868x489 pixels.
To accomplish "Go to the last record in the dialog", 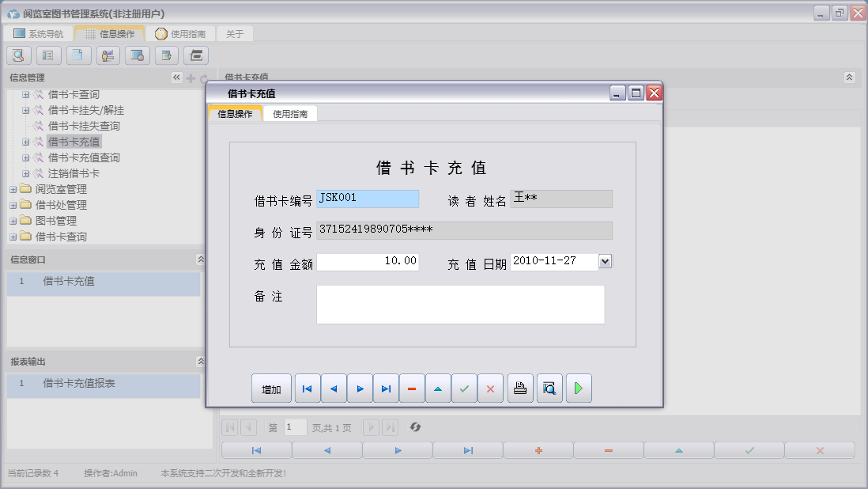I will pyautogui.click(x=386, y=389).
